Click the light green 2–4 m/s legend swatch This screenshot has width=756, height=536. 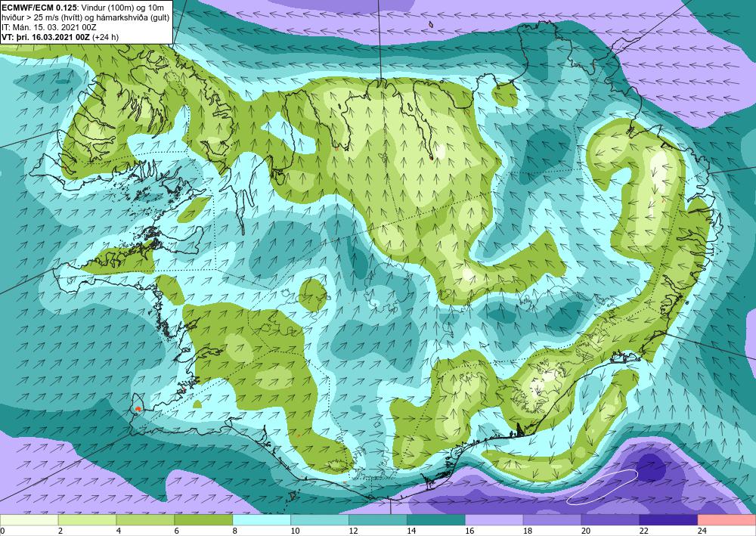[87, 520]
